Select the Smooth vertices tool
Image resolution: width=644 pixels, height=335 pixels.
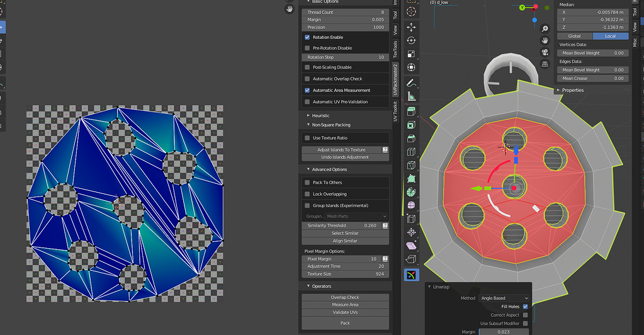(x=411, y=205)
